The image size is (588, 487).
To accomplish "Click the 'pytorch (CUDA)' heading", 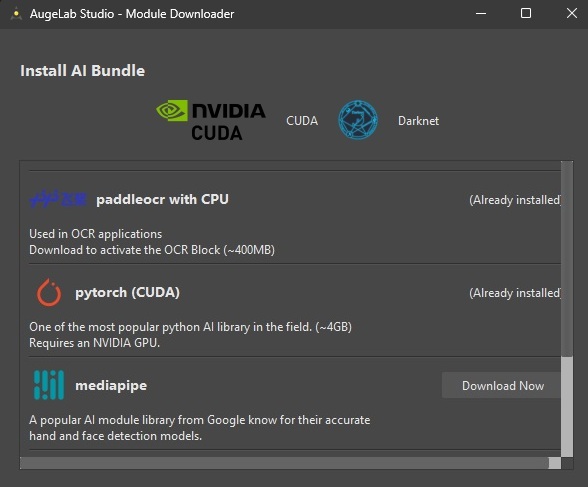I will tap(128, 292).
